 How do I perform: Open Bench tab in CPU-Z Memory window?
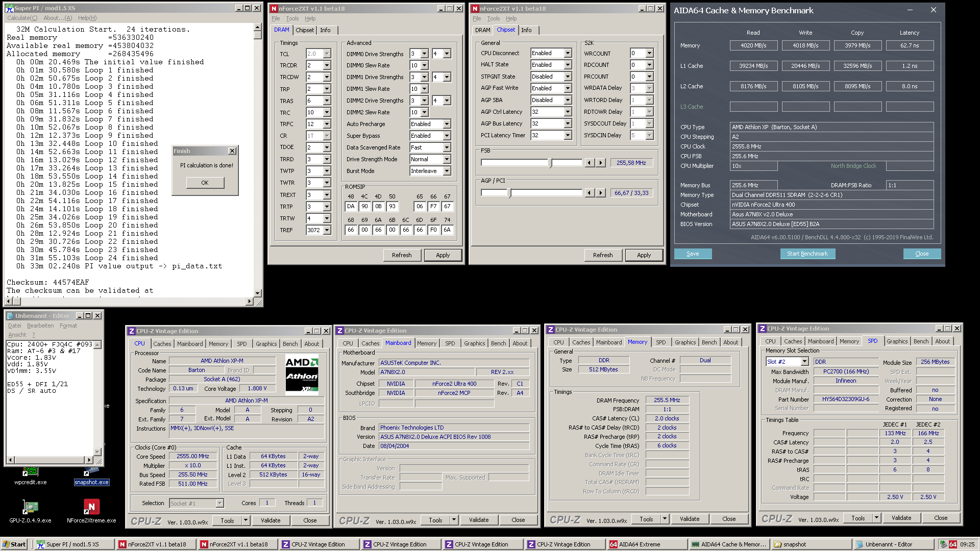pos(709,342)
